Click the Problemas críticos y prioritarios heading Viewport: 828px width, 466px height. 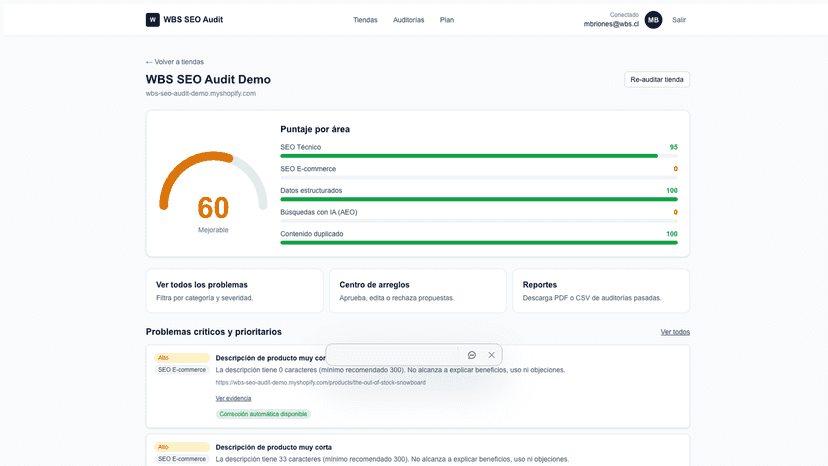(x=213, y=332)
